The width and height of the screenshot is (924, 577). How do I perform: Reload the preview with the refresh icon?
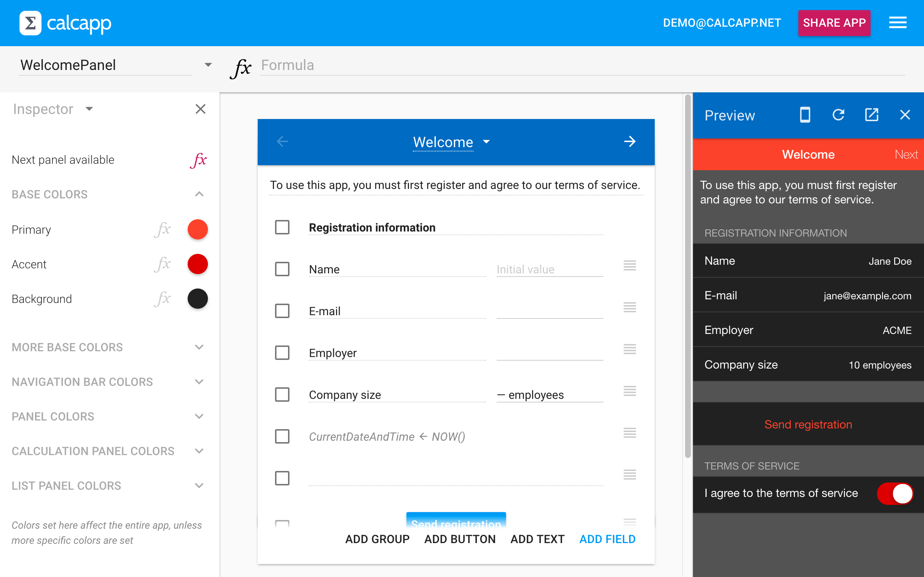pos(838,115)
